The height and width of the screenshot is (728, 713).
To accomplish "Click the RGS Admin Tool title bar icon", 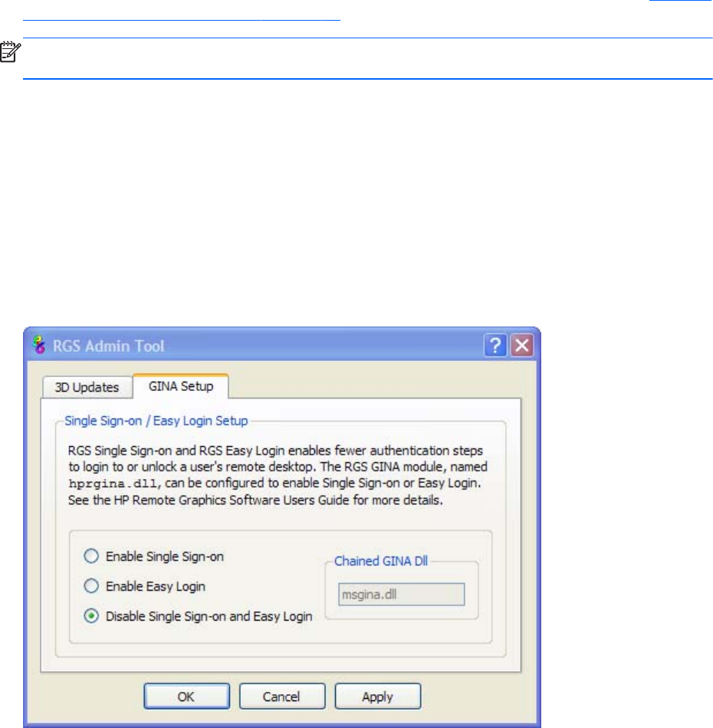I will (39, 345).
